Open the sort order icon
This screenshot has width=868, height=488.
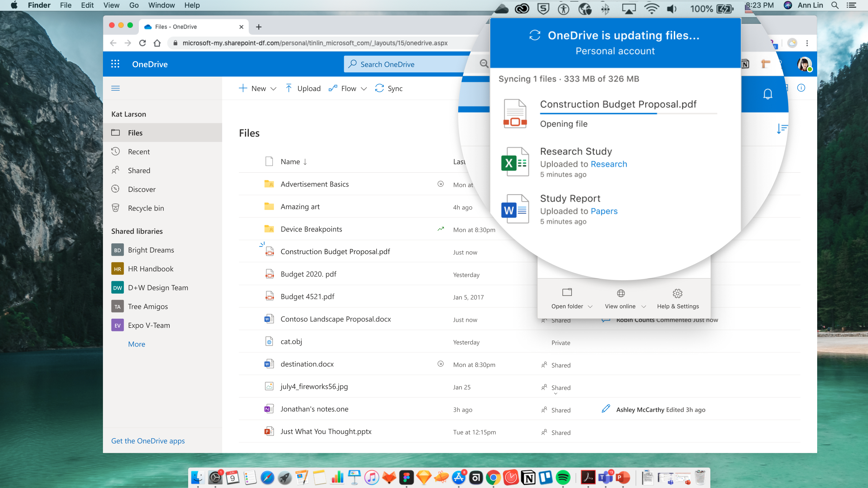782,128
